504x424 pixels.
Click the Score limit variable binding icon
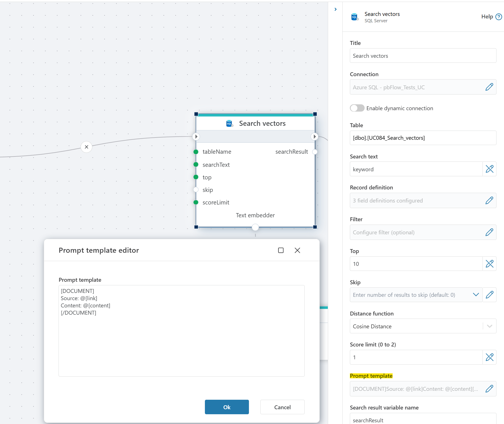[489, 357]
